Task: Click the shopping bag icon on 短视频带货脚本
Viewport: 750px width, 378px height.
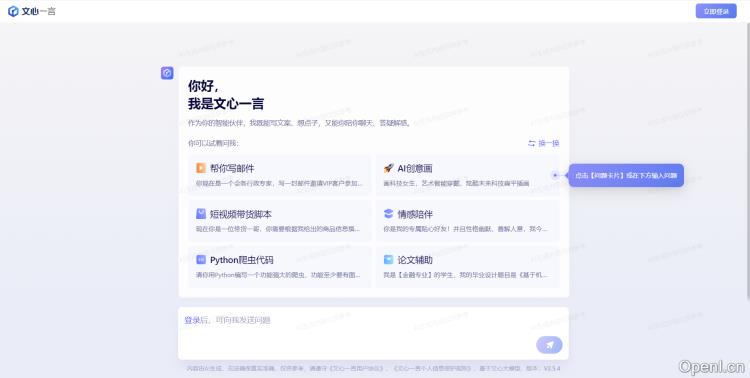Action: pos(201,214)
